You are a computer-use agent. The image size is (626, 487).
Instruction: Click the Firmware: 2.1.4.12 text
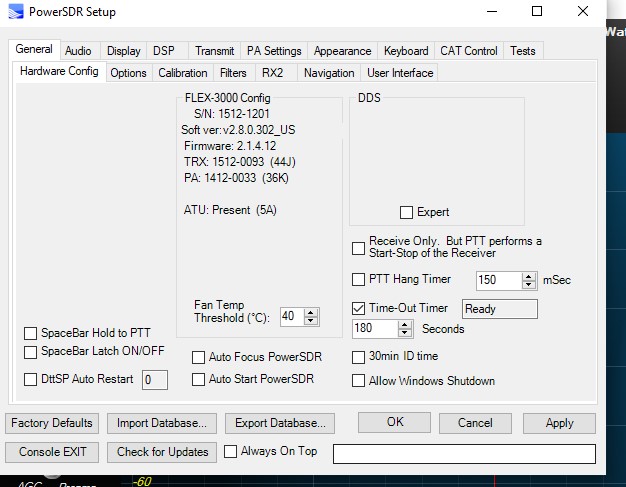tap(230, 146)
